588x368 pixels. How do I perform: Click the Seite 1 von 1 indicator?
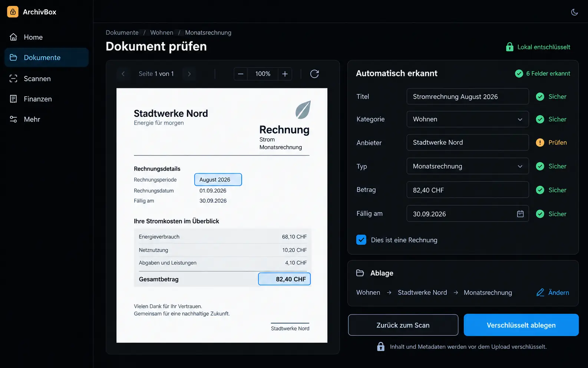coord(156,74)
